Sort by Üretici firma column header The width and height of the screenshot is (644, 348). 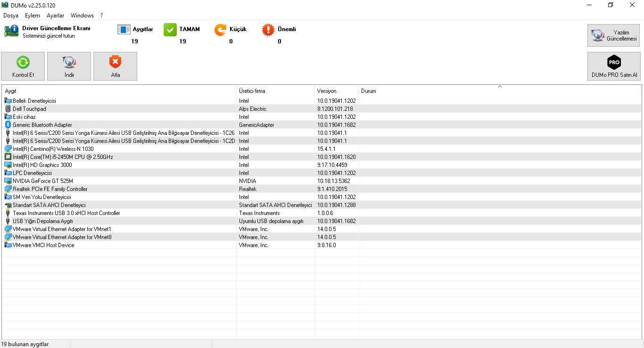click(275, 91)
